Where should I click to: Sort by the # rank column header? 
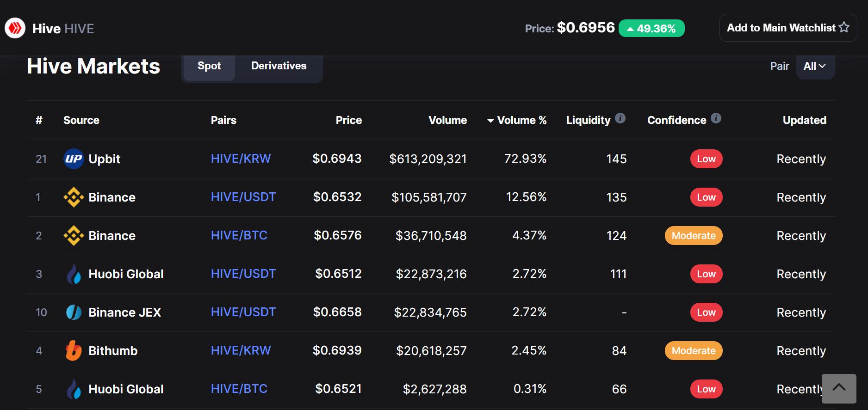pyautogui.click(x=39, y=120)
